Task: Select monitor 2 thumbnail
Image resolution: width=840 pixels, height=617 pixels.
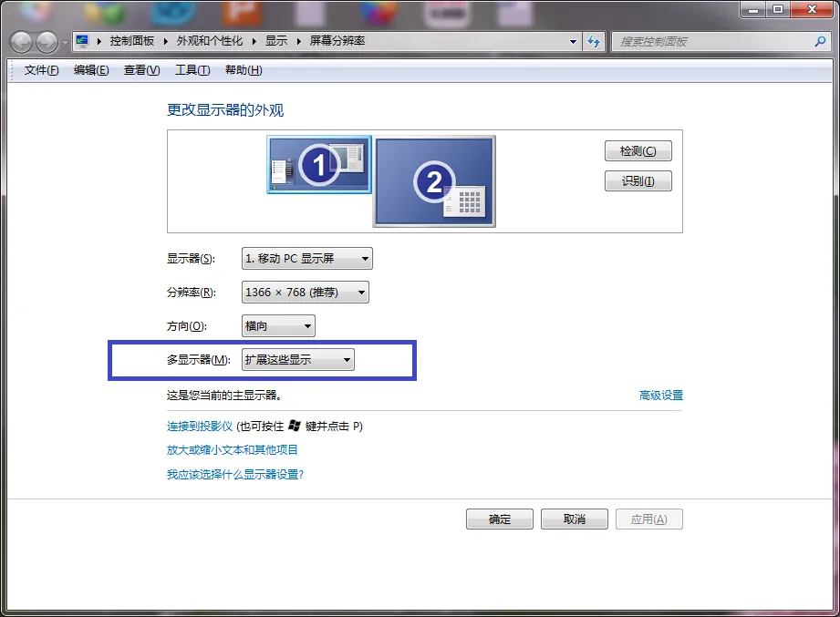Action: click(x=434, y=180)
